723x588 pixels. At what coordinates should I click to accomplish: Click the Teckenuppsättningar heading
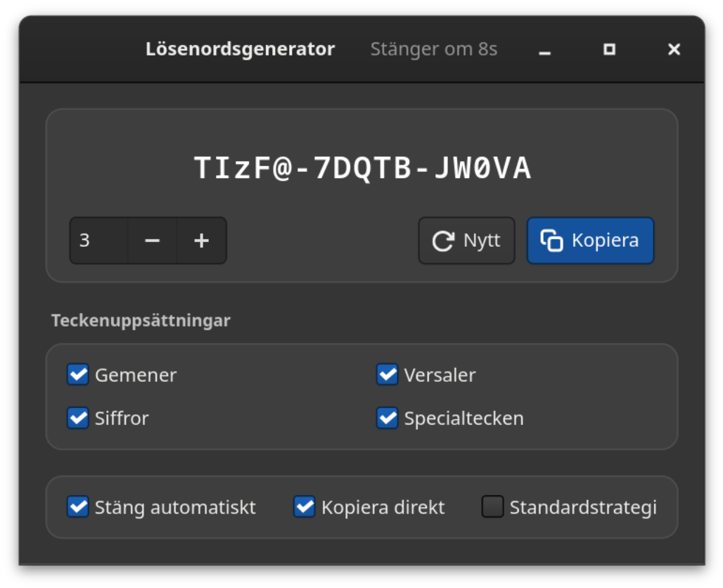141,321
